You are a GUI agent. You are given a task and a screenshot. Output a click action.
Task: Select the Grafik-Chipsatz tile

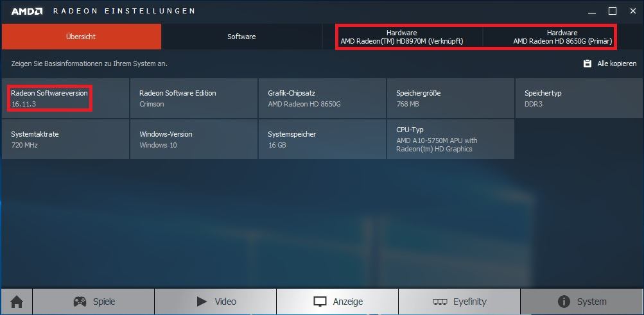pyautogui.click(x=322, y=98)
